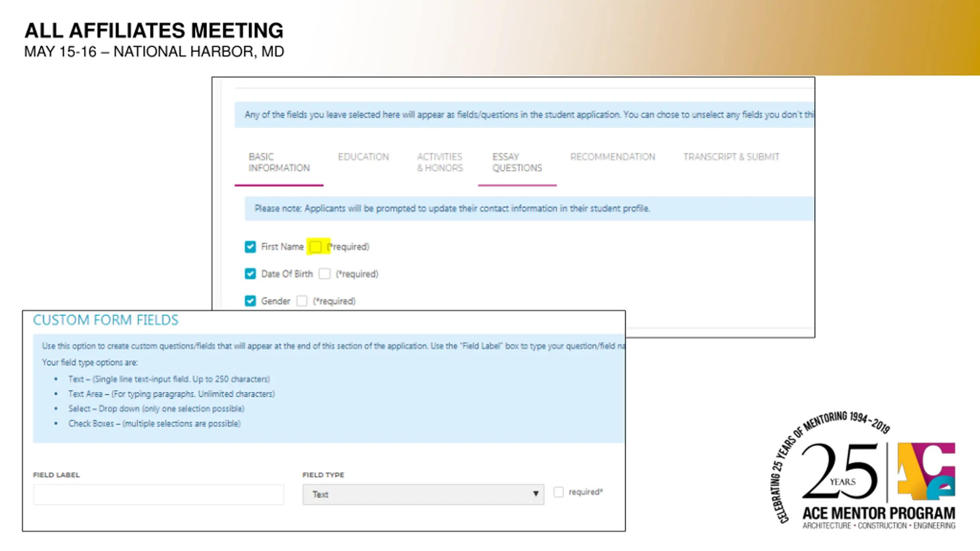Mark Date Of Birth as required

coord(325,274)
